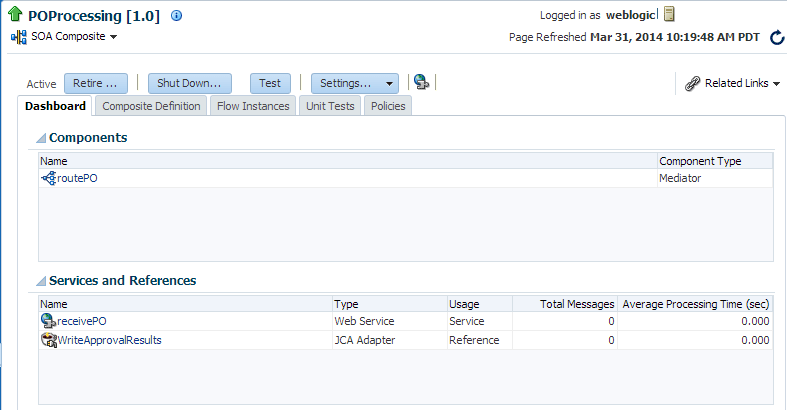Open the Flow Instances tab
Image resolution: width=787 pixels, height=410 pixels.
click(253, 106)
